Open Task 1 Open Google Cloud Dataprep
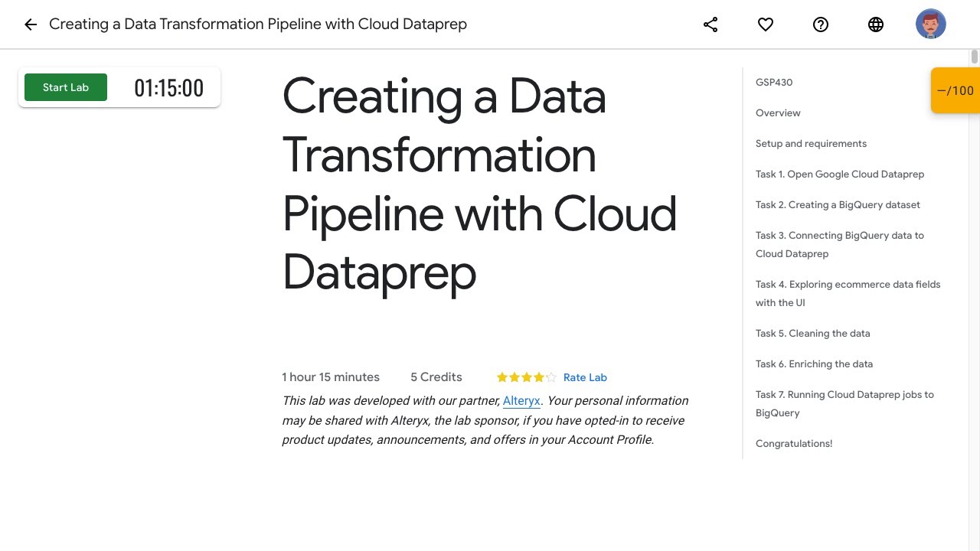 pos(840,174)
